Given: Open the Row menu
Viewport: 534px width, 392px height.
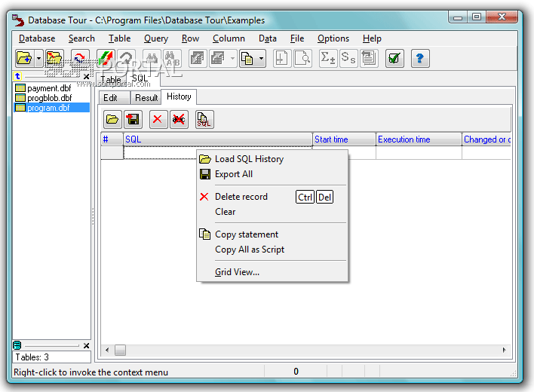Looking at the screenshot, I should (190, 38).
